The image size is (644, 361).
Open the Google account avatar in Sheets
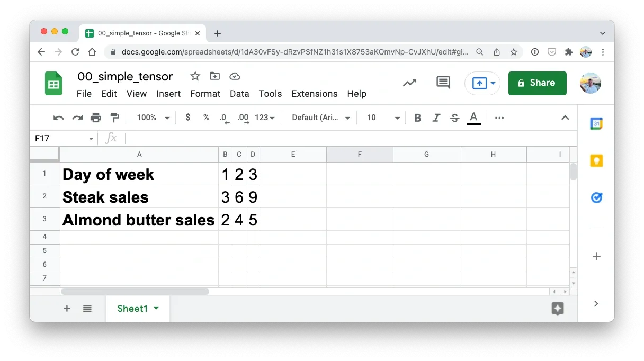tap(591, 83)
